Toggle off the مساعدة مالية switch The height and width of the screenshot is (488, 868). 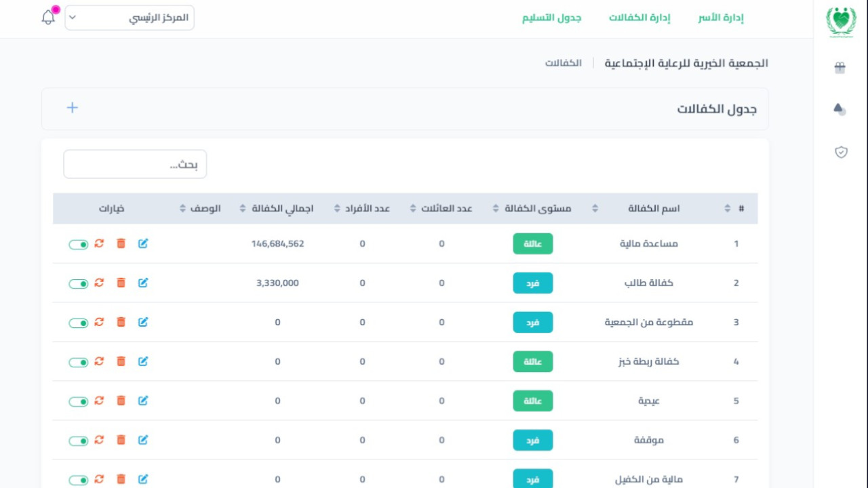79,244
